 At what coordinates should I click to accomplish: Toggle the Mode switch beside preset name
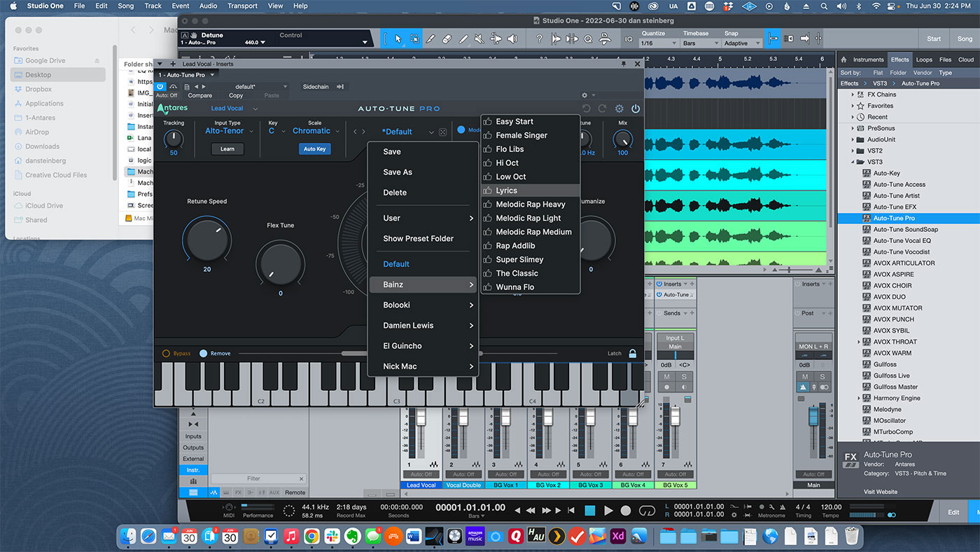click(x=461, y=130)
